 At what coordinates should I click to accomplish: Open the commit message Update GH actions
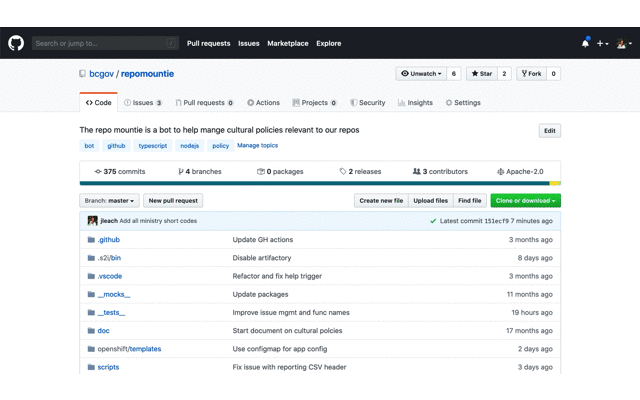pos(263,240)
